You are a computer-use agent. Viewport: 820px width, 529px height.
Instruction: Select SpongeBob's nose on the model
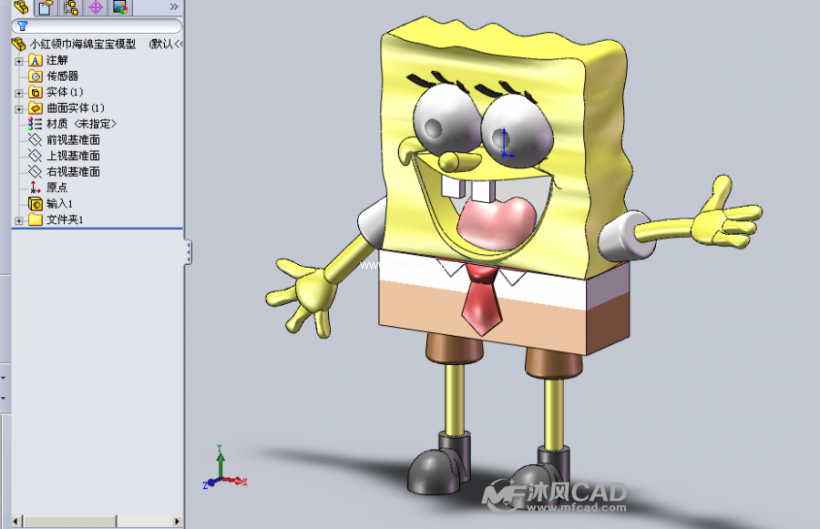[x=459, y=161]
